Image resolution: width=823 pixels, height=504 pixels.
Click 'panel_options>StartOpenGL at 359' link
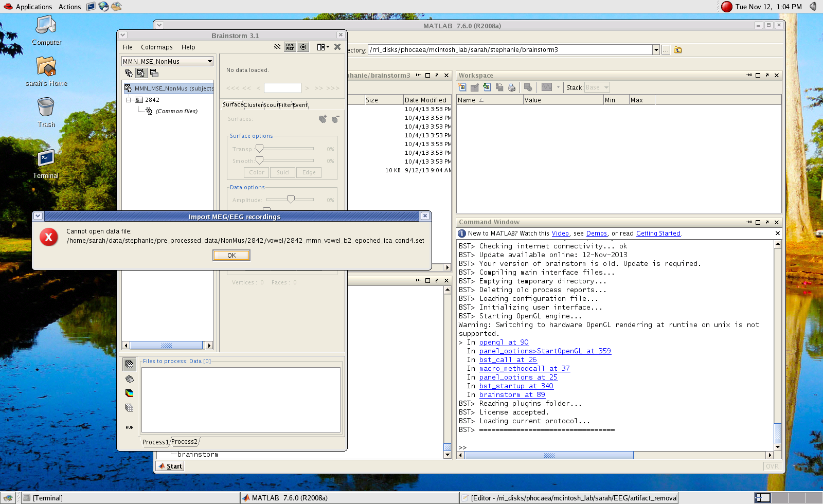click(x=545, y=351)
